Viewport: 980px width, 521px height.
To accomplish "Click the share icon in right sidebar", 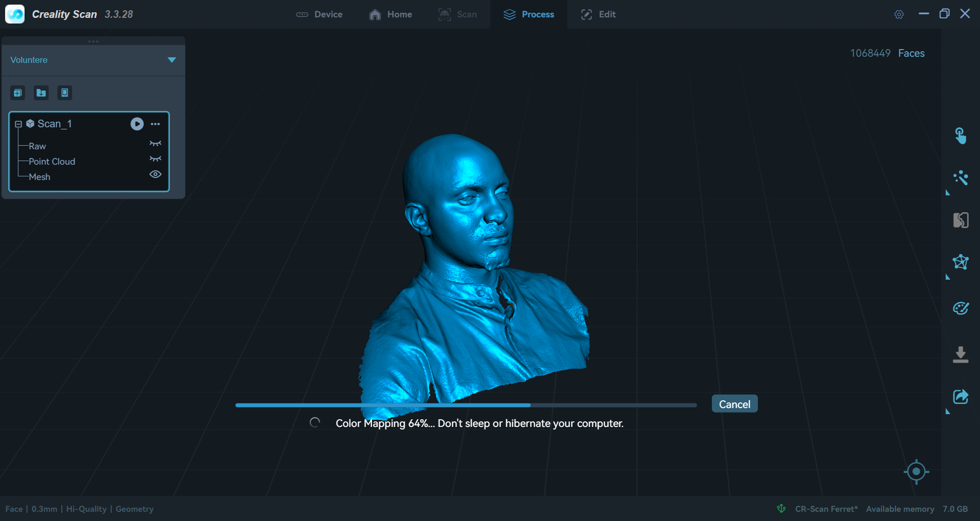I will [x=961, y=397].
